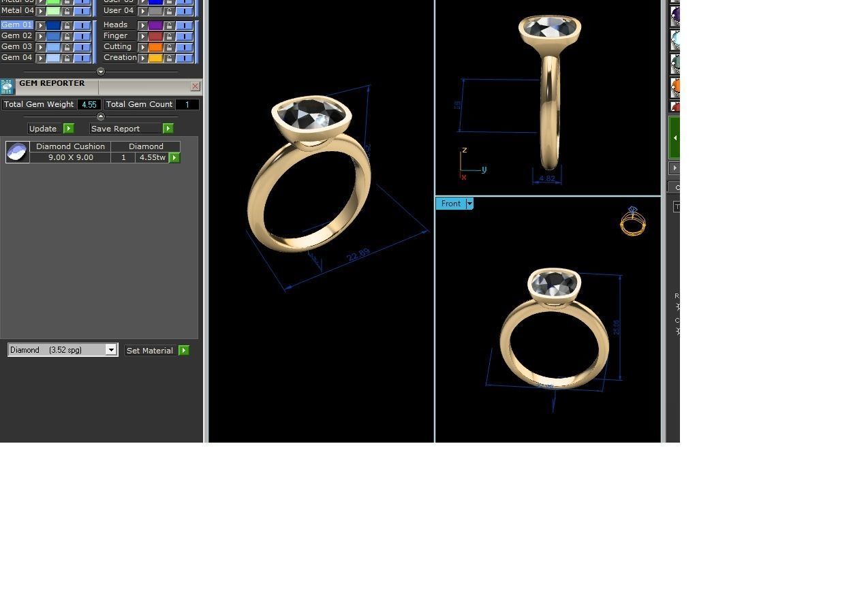Click the 4.82 dimension label in side view
Viewport: 868px width, 589px height.
tap(547, 178)
